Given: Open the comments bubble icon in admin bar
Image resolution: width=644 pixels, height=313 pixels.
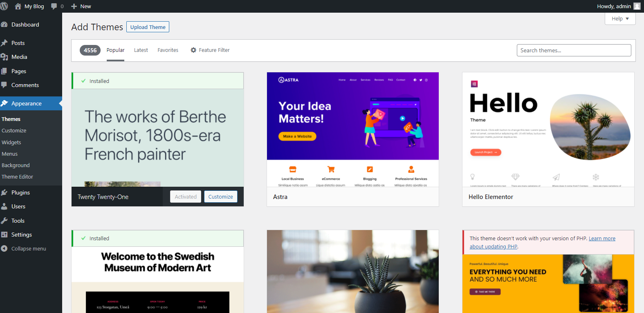Looking at the screenshot, I should (54, 7).
